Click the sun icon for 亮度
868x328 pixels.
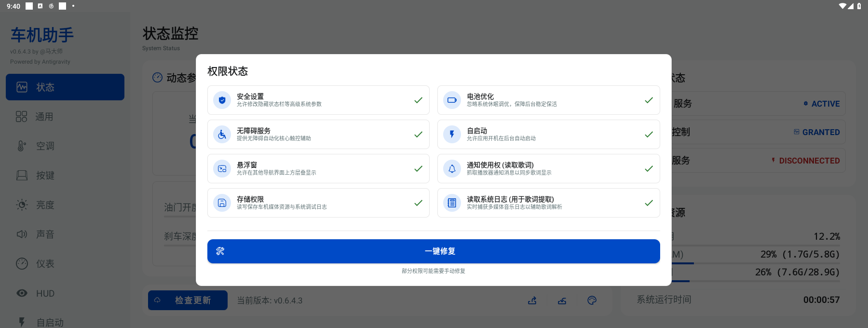coord(22,205)
